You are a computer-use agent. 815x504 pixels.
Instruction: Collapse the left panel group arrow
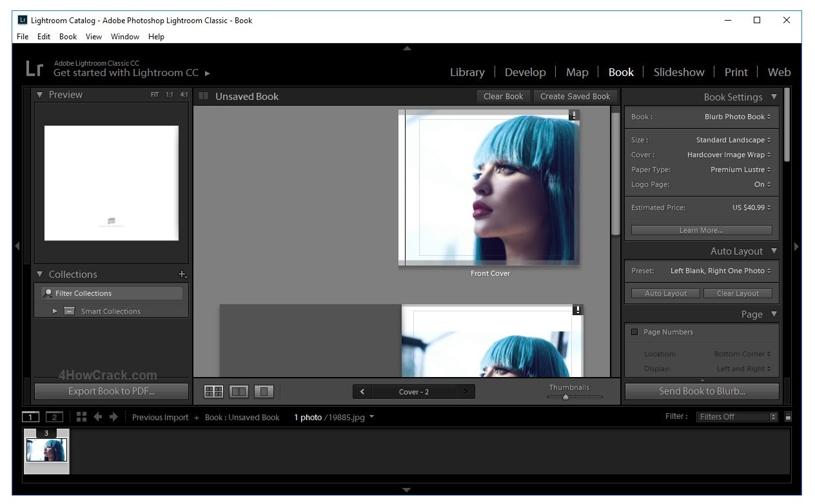coord(17,246)
